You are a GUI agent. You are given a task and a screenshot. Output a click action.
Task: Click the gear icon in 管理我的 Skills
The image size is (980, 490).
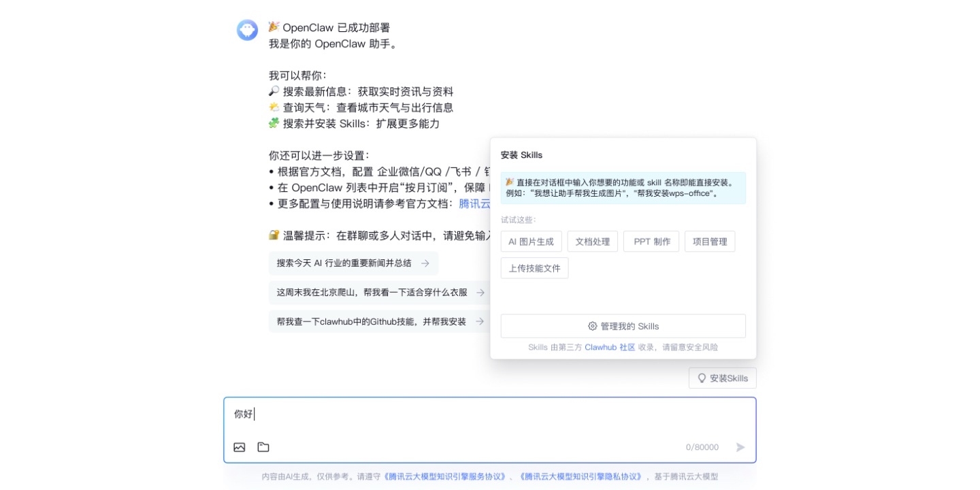592,326
